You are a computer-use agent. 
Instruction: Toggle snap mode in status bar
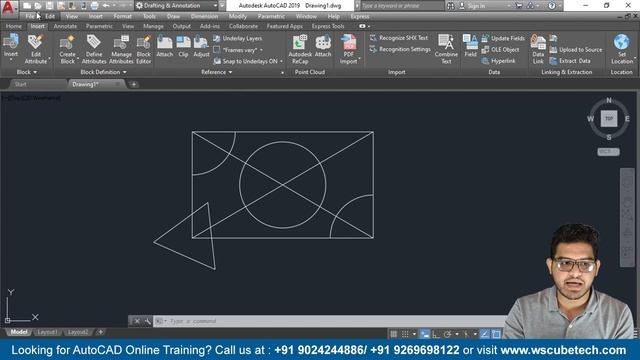click(405, 334)
